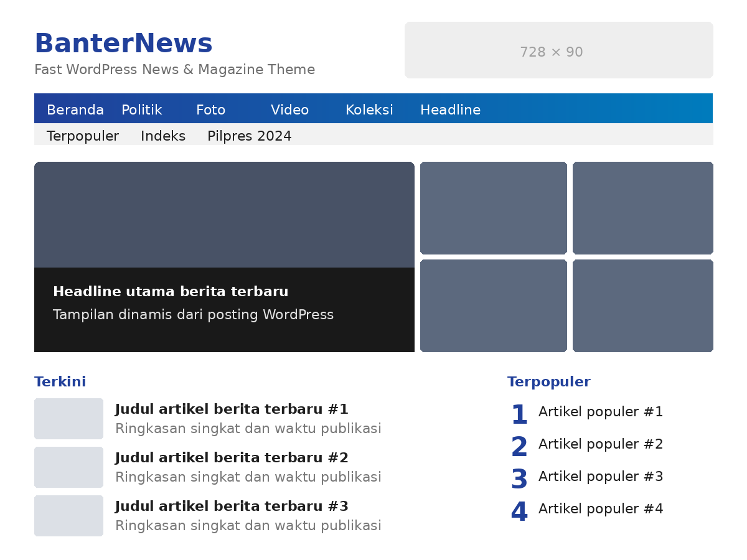
Task: Open 'Judul artikel berita terbaru #3'
Action: (x=232, y=506)
